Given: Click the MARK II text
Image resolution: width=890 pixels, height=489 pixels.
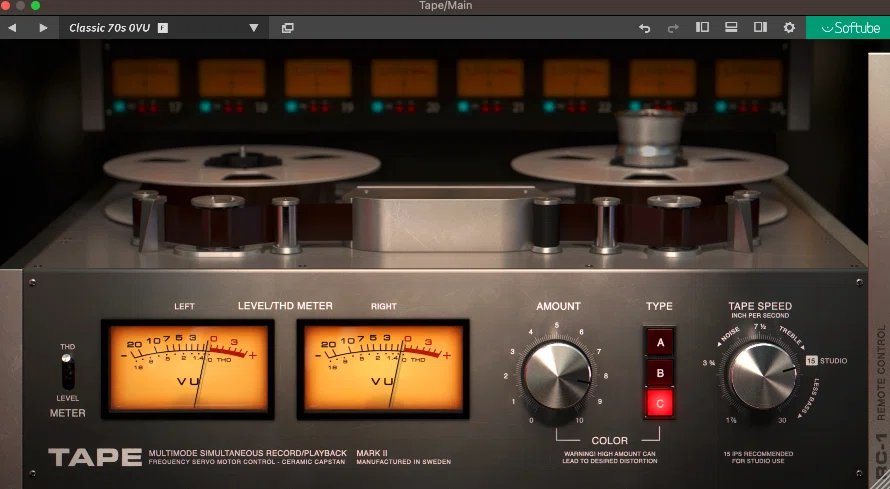Looking at the screenshot, I should (372, 453).
